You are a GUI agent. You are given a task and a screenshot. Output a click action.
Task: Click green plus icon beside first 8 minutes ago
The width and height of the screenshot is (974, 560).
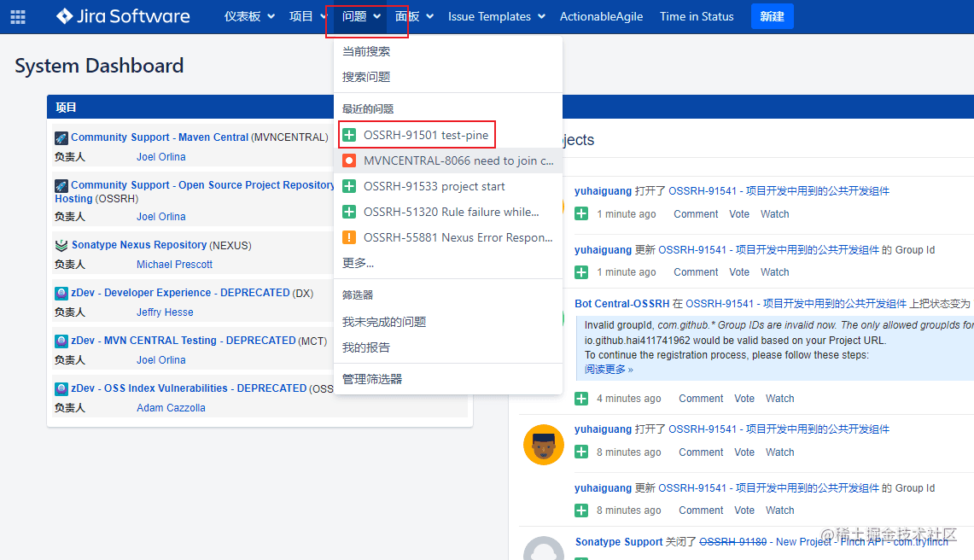[581, 452]
